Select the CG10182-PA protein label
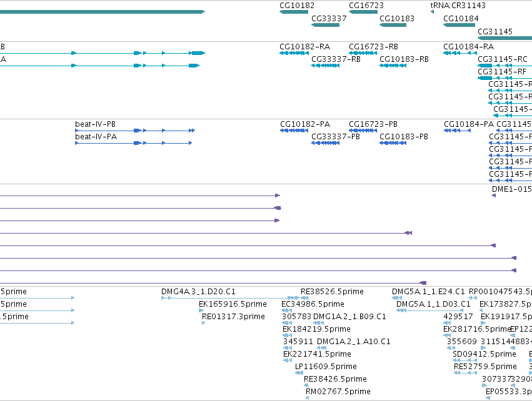This screenshot has height=401, width=532. pyautogui.click(x=305, y=124)
